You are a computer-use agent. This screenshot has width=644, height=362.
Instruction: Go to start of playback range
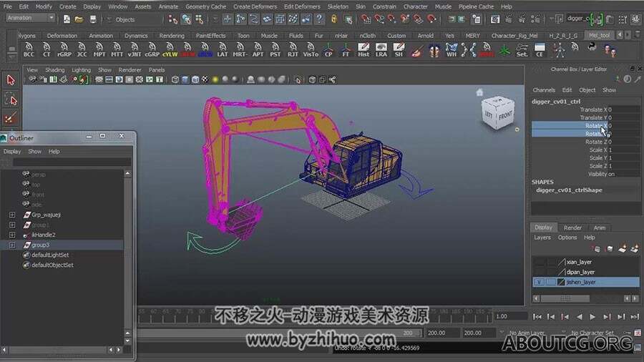[537, 316]
